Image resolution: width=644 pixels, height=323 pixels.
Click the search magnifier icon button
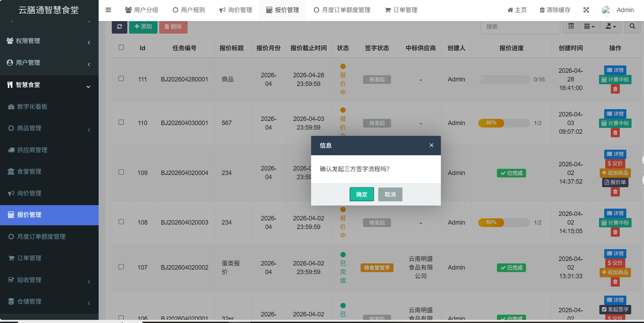pos(632,27)
